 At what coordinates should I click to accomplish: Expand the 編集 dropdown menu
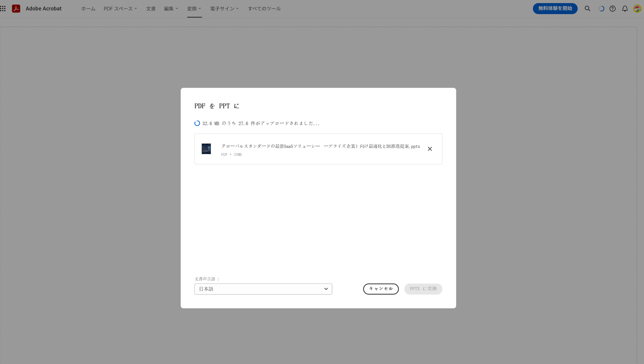tap(171, 8)
